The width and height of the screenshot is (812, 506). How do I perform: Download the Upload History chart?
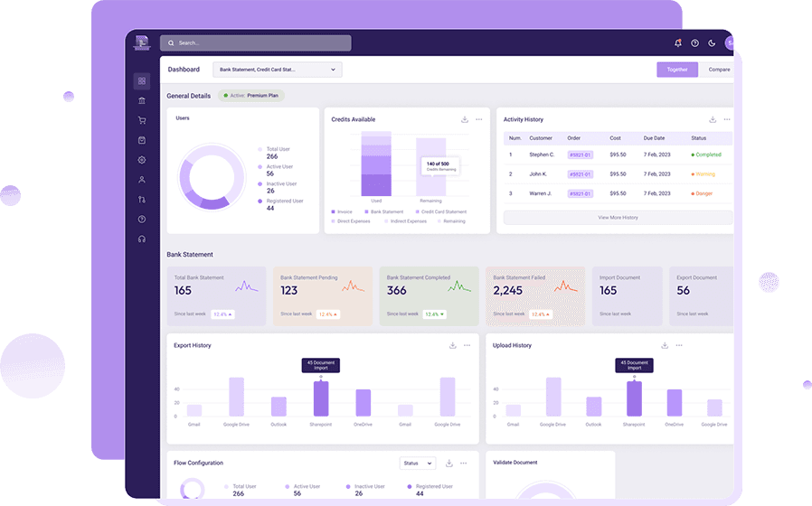pos(665,345)
